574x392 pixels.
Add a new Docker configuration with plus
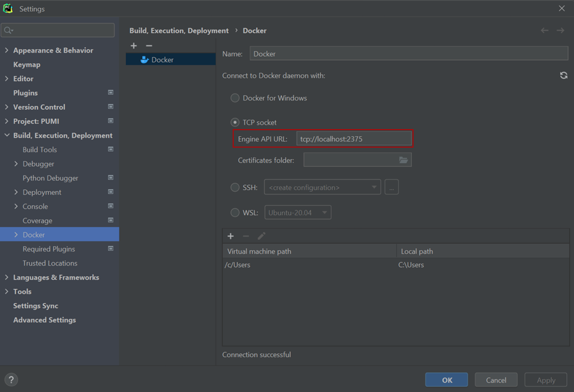click(x=134, y=46)
